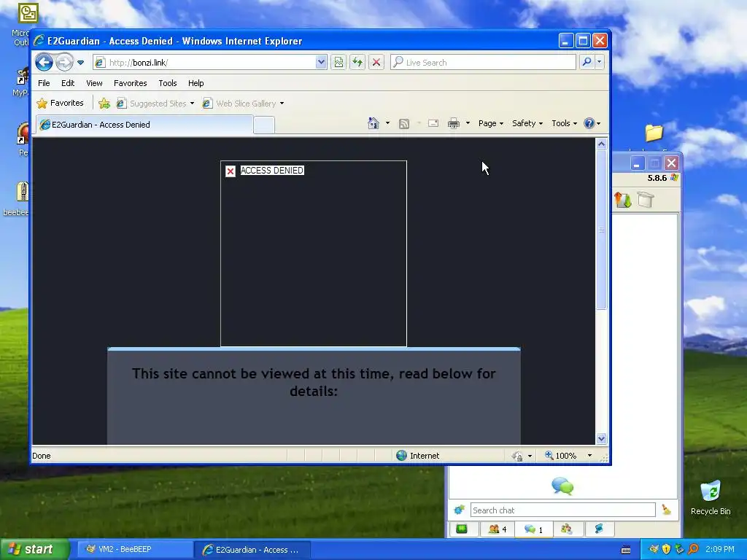This screenshot has height=560, width=747.
Task: Click the IE Forward arrow button
Action: pyautogui.click(x=64, y=62)
